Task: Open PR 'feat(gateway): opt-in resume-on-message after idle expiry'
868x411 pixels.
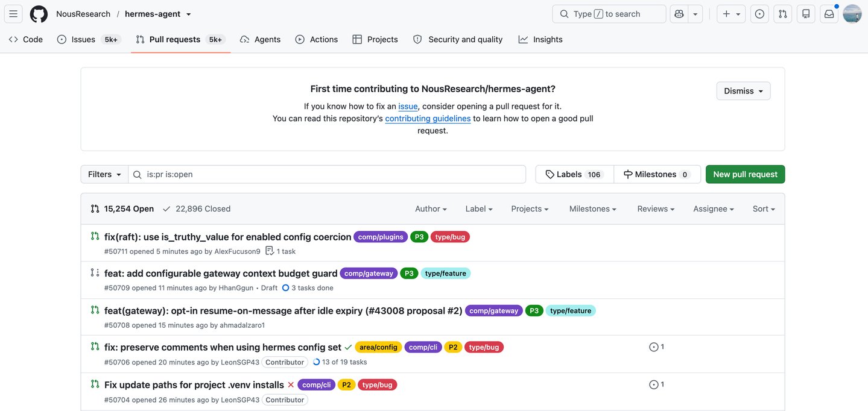Action: (x=284, y=311)
